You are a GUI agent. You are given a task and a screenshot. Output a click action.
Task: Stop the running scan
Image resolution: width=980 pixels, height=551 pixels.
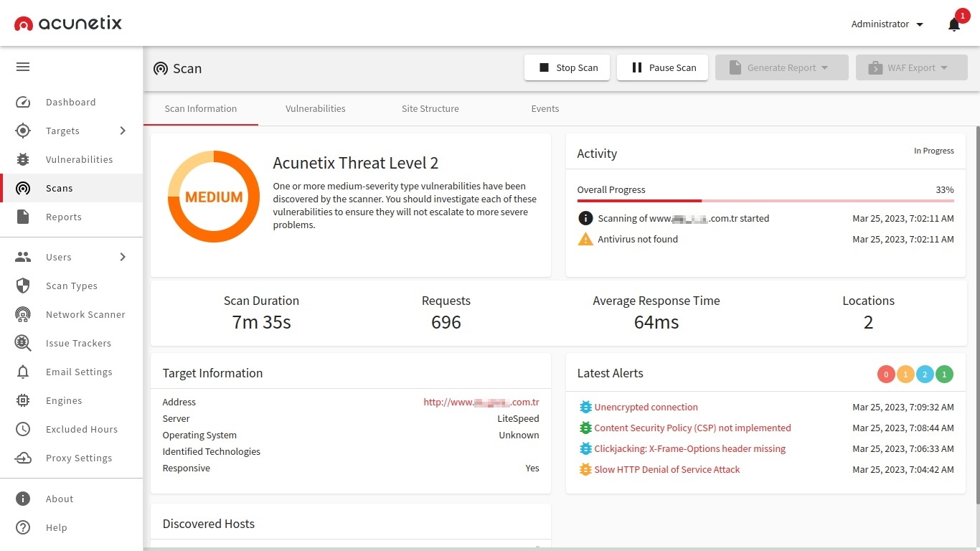point(567,67)
